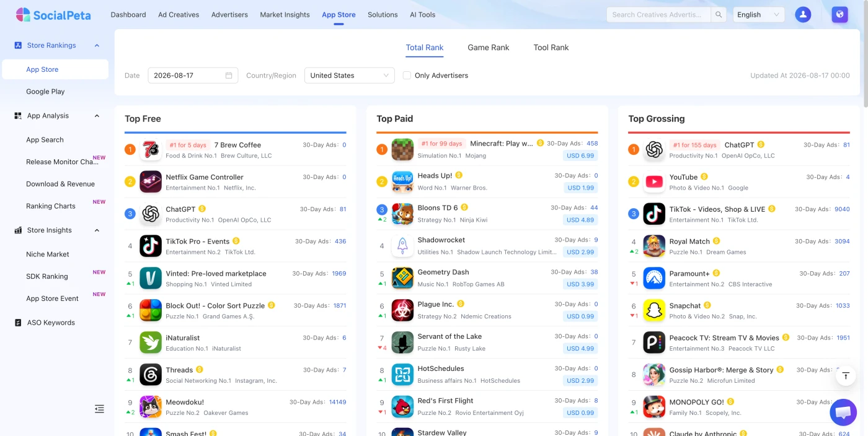Open the English language dropdown
The image size is (868, 436).
click(x=759, y=14)
